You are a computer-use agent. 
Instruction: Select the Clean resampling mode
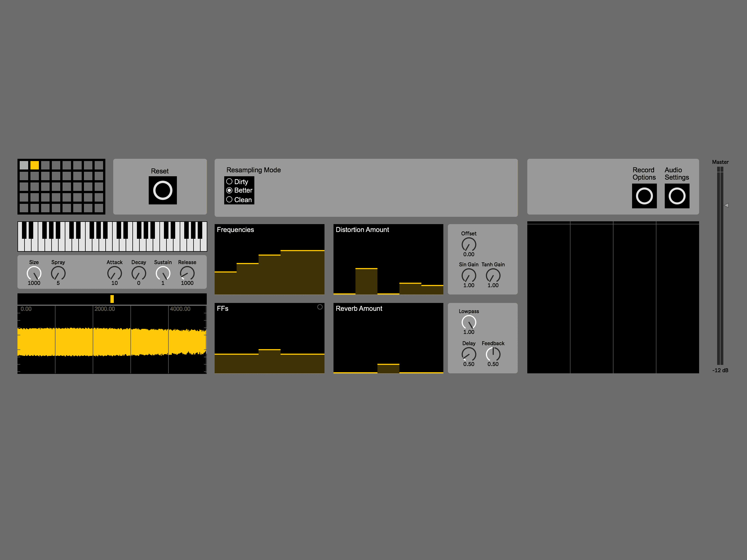230,199
